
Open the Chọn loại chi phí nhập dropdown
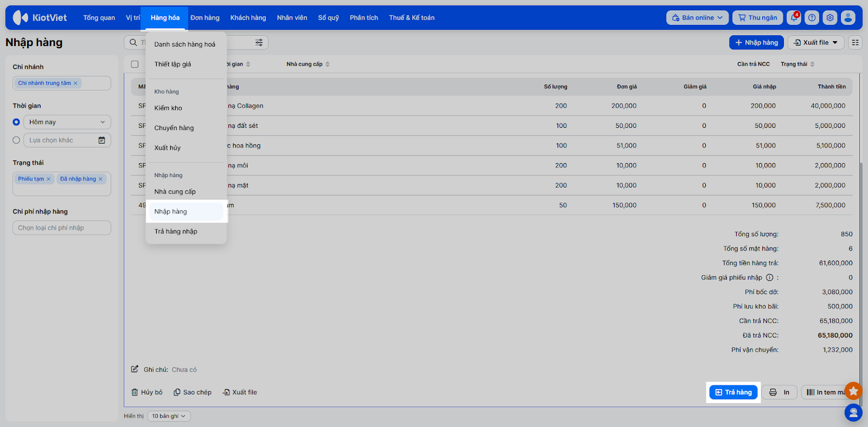click(62, 228)
